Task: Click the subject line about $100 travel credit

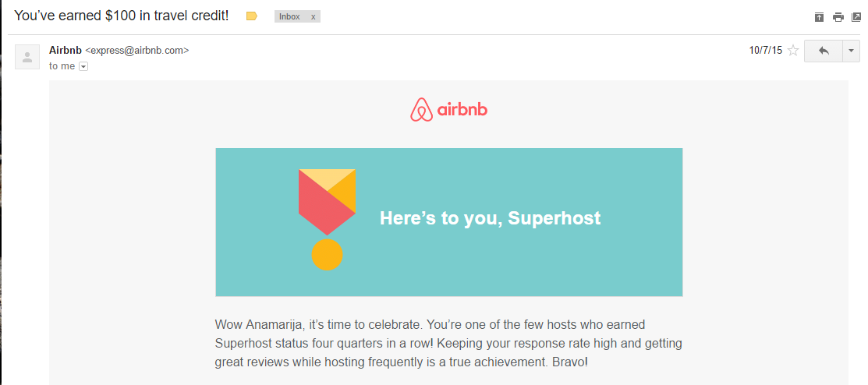Action: pos(122,16)
